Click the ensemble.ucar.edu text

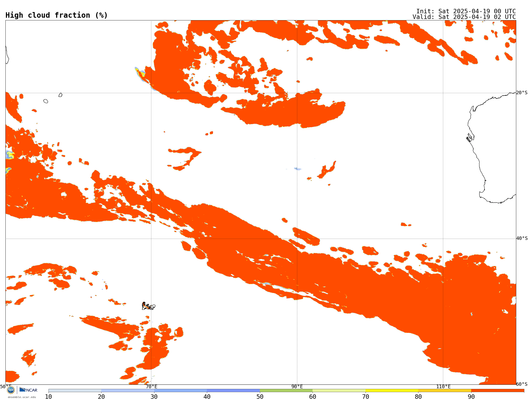(x=22, y=397)
